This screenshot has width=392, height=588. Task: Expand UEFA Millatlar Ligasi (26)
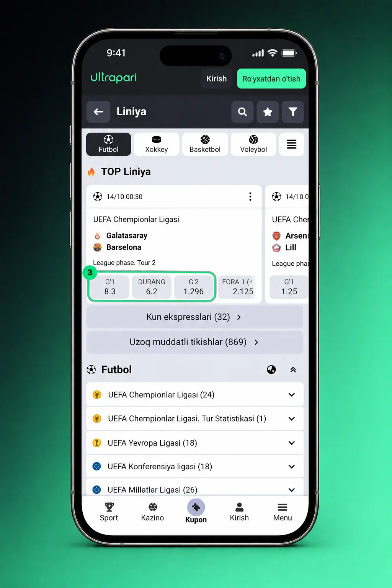click(x=195, y=488)
